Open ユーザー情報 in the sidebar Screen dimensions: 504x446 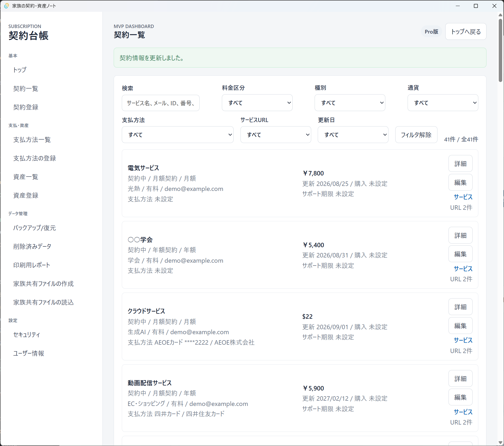click(x=29, y=353)
